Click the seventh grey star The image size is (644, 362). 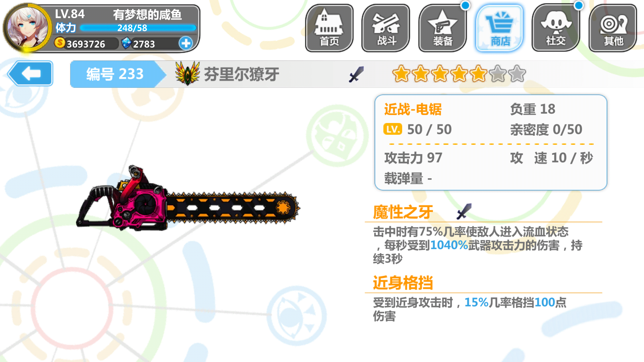tap(517, 74)
